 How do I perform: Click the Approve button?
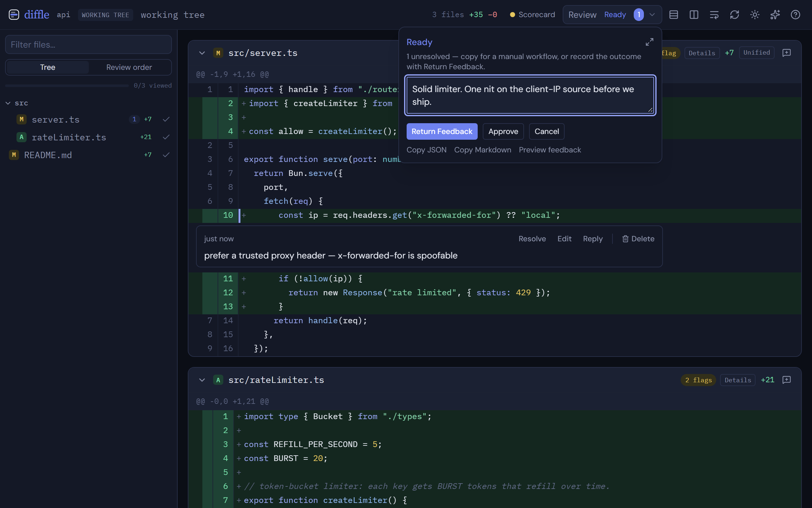tap(503, 131)
